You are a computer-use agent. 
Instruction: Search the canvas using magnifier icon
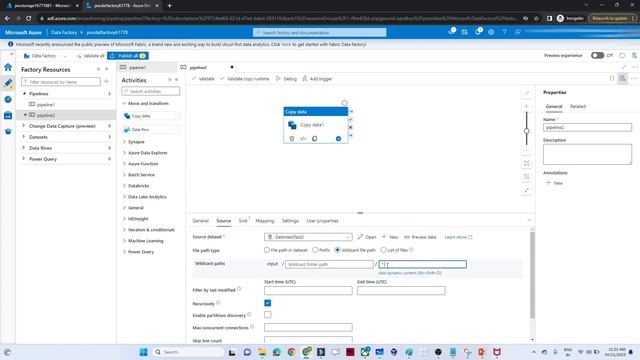pos(527,93)
